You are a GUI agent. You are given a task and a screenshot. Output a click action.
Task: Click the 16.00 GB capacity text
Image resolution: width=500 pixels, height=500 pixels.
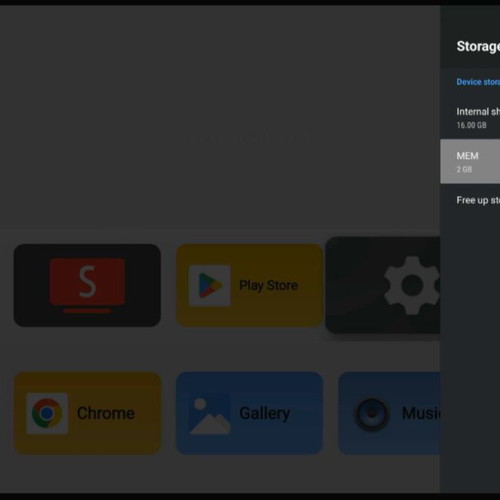[471, 125]
